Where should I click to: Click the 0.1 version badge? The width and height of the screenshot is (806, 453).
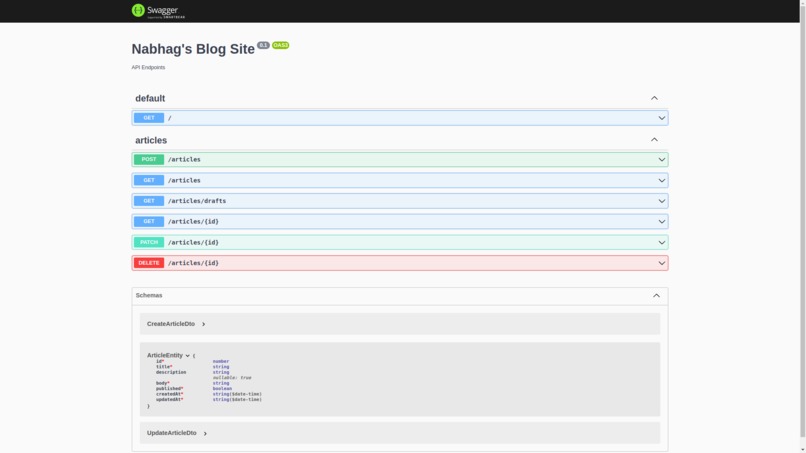263,45
